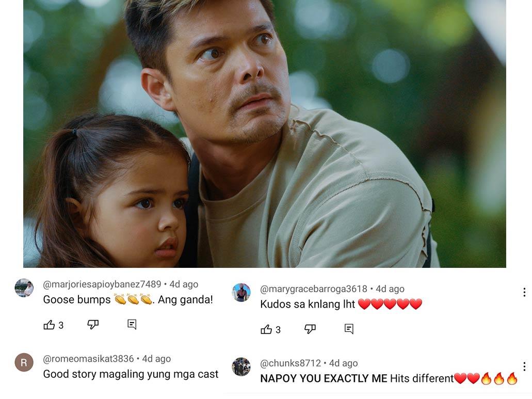Select the "Good story magaling yung mga cast" comment
The image size is (532, 399).
coord(131,374)
